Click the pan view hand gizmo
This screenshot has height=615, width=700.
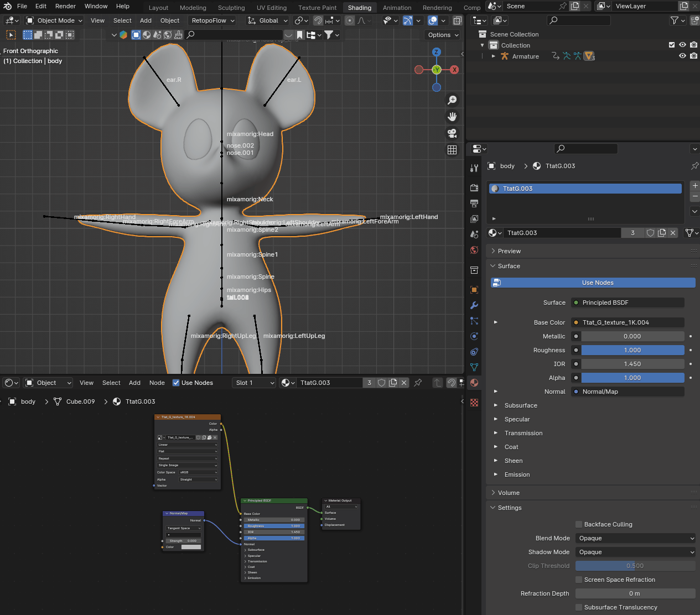click(452, 117)
